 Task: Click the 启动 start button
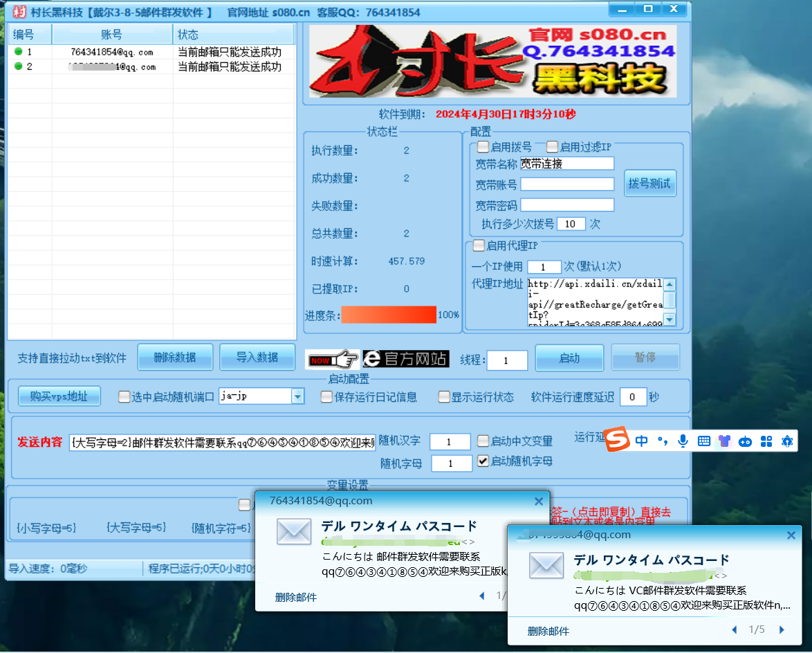[569, 358]
